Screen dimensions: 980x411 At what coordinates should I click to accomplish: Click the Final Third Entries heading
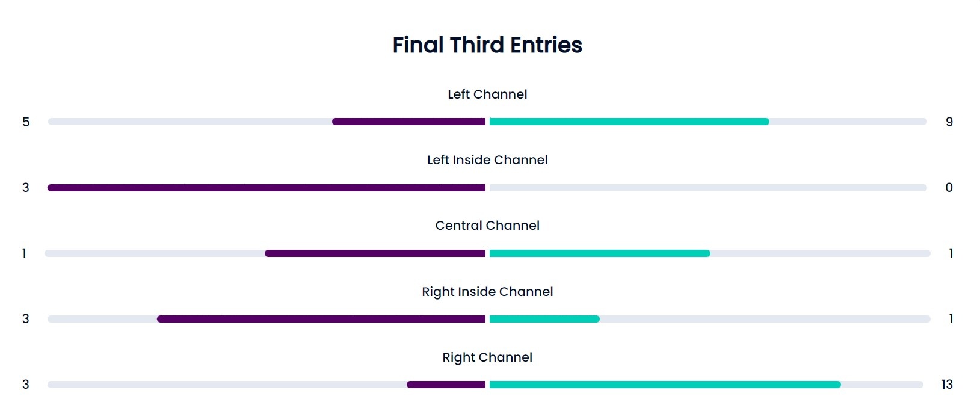pyautogui.click(x=487, y=45)
